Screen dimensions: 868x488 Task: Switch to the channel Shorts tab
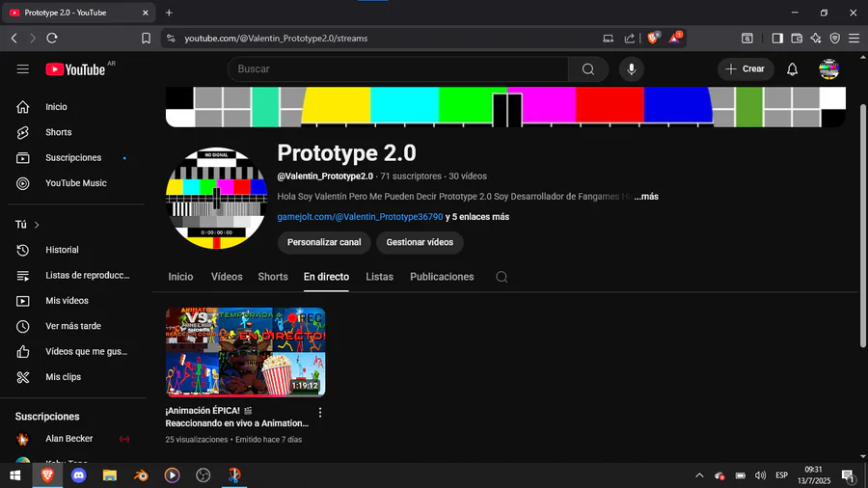coord(273,277)
